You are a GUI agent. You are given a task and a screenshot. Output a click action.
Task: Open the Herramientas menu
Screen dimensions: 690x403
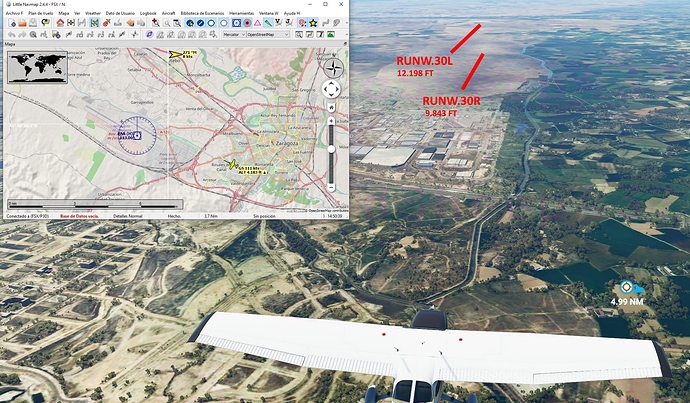coord(241,13)
